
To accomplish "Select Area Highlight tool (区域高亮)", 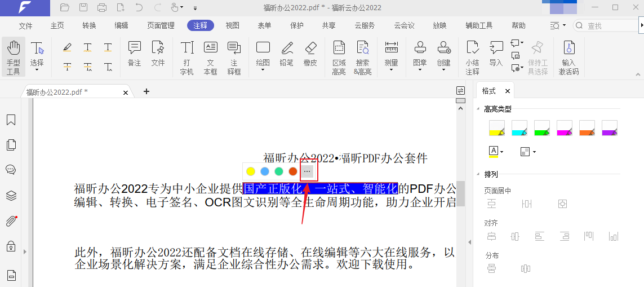I will tap(339, 58).
